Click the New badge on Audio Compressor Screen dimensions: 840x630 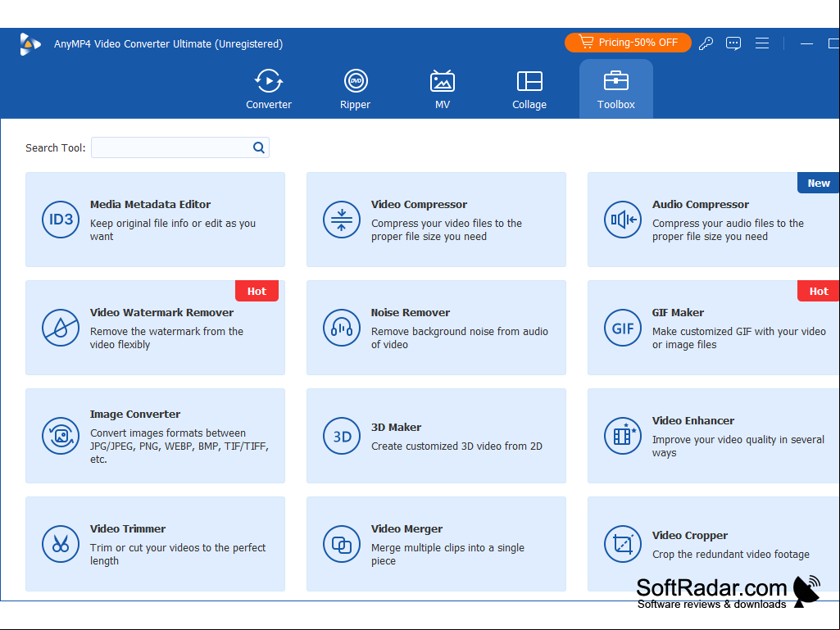818,183
